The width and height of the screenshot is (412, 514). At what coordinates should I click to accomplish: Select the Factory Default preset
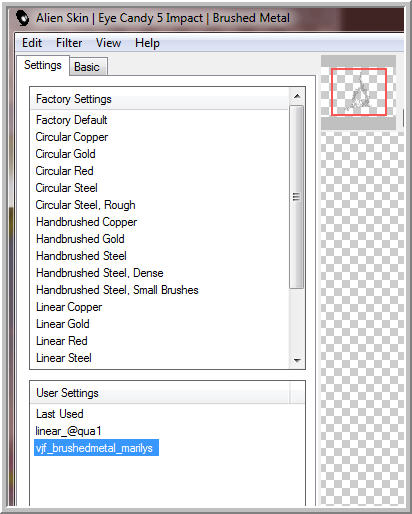coord(72,120)
